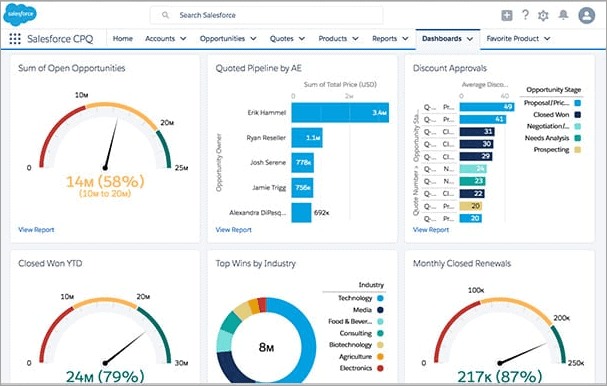The width and height of the screenshot is (607, 386).
Task: Click the Discount Approvals bar valued 41
Action: [x=483, y=119]
